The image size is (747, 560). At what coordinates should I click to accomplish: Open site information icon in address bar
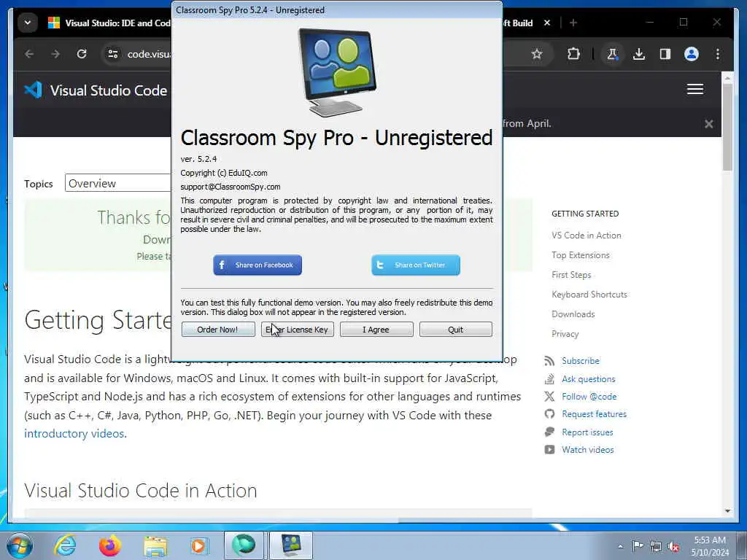coord(113,54)
